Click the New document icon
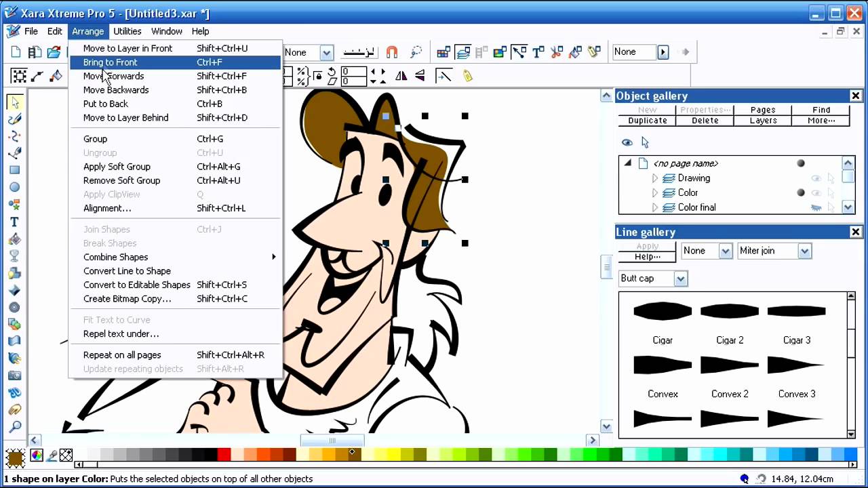Image resolution: width=868 pixels, height=488 pixels. [16, 52]
